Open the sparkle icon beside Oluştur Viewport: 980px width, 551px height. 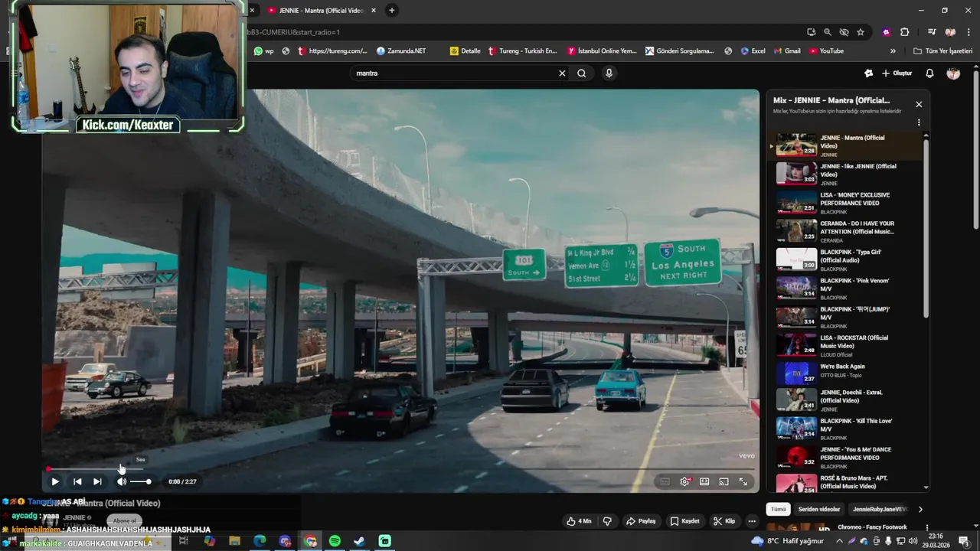[x=868, y=73]
